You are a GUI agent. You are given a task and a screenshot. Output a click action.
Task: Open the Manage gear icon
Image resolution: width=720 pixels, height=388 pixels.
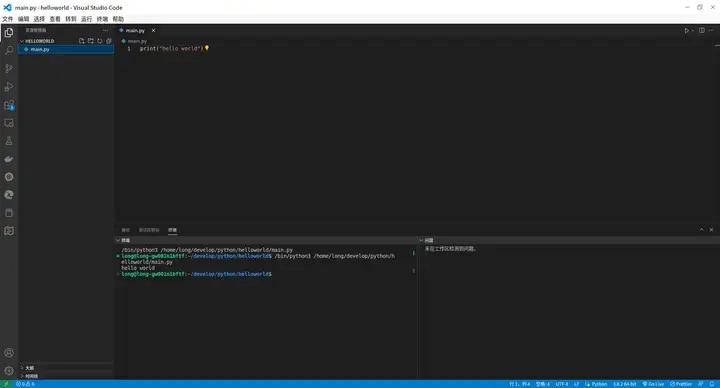coord(9,371)
